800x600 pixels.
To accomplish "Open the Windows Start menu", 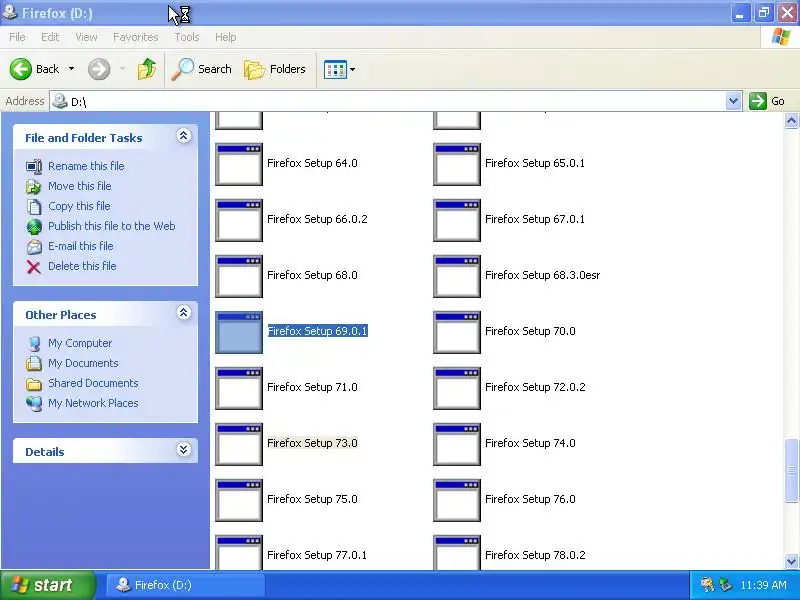I will (x=47, y=585).
